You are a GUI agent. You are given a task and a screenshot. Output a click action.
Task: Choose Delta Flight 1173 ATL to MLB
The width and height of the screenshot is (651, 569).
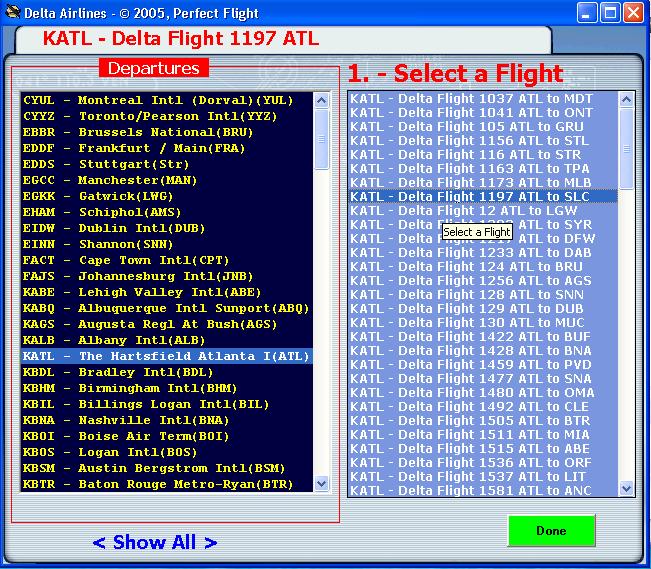pos(483,183)
